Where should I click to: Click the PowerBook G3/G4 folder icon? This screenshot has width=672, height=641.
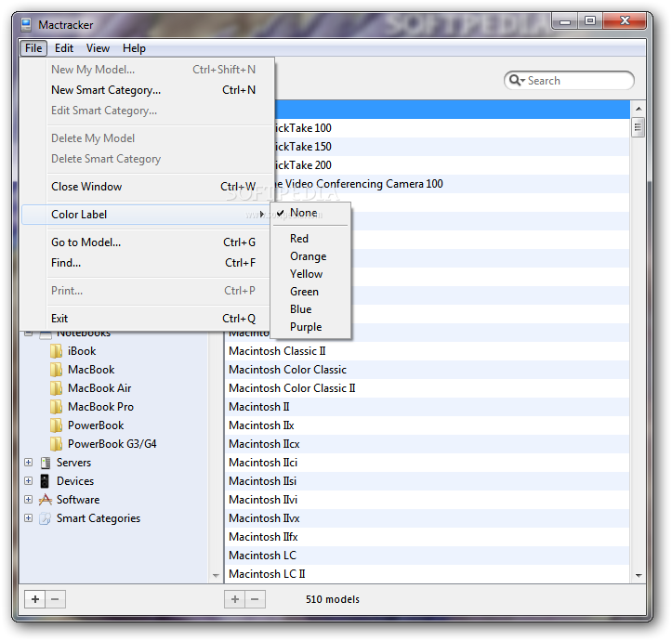56,444
